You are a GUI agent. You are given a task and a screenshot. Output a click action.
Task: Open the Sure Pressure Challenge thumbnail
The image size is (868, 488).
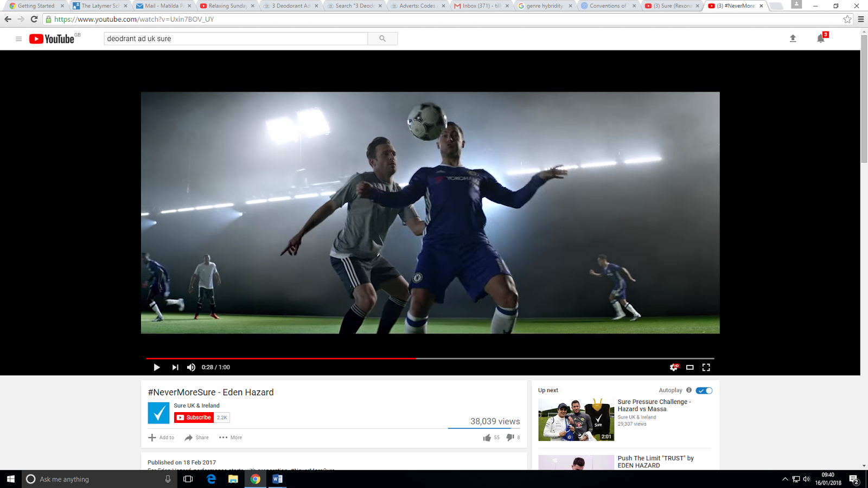(576, 420)
